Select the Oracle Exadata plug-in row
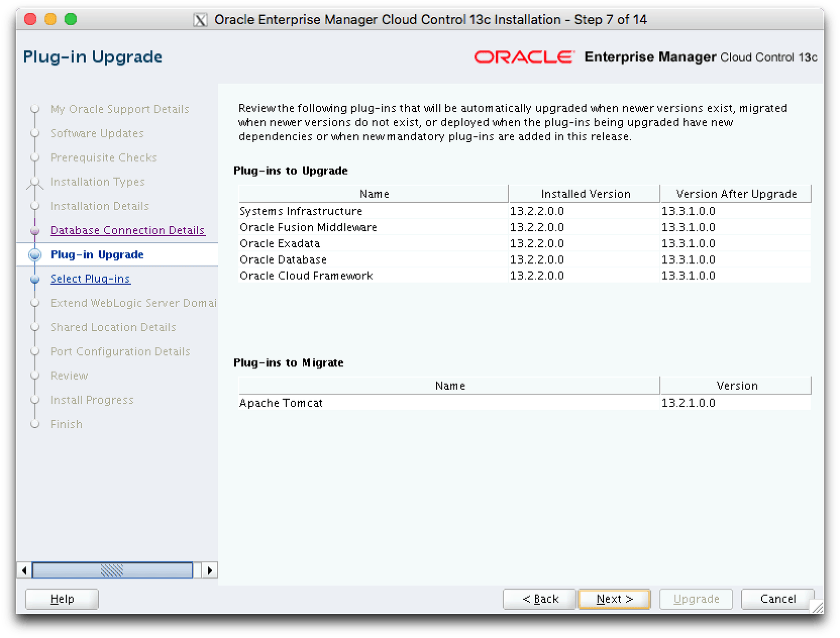 [x=280, y=244]
